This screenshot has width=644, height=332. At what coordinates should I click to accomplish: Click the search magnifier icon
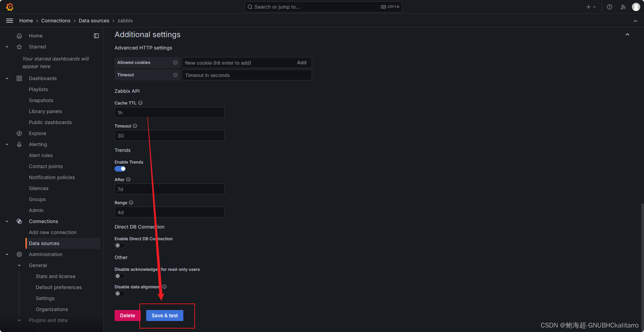click(250, 7)
